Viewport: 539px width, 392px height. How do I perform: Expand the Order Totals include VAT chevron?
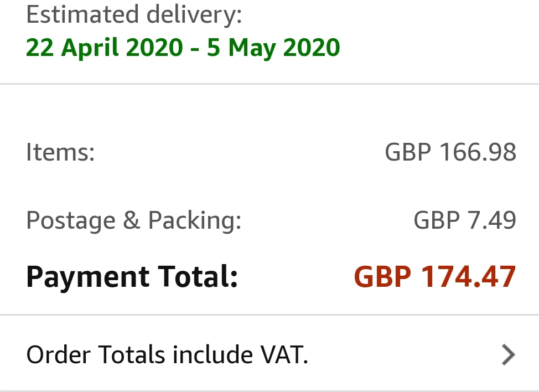(x=508, y=355)
